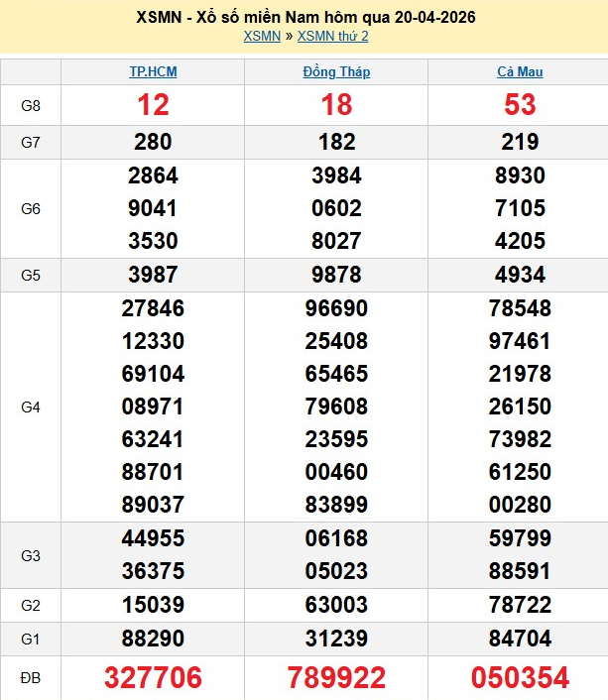Screen dimensions: 608x700
Task: Click the G8 result 18 for Đồng Tháp
Action: coord(335,105)
